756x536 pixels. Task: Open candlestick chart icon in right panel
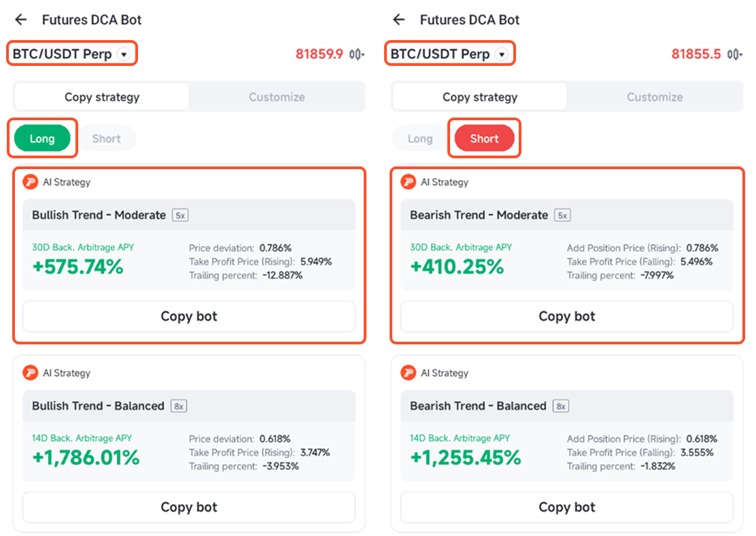tap(735, 54)
